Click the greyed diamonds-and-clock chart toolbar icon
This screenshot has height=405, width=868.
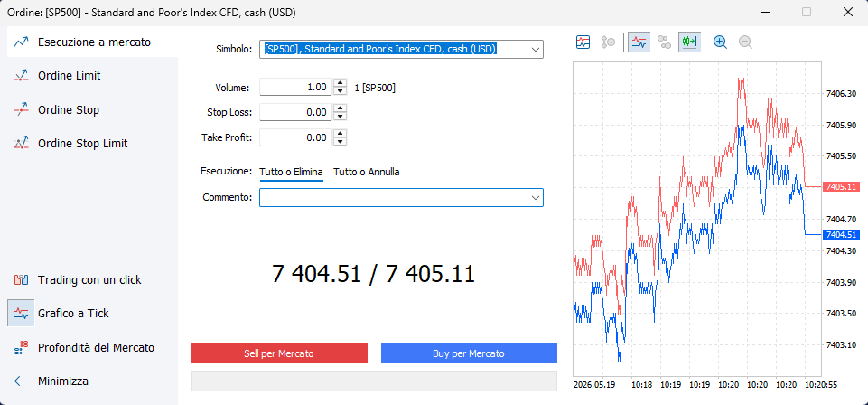[x=609, y=42]
